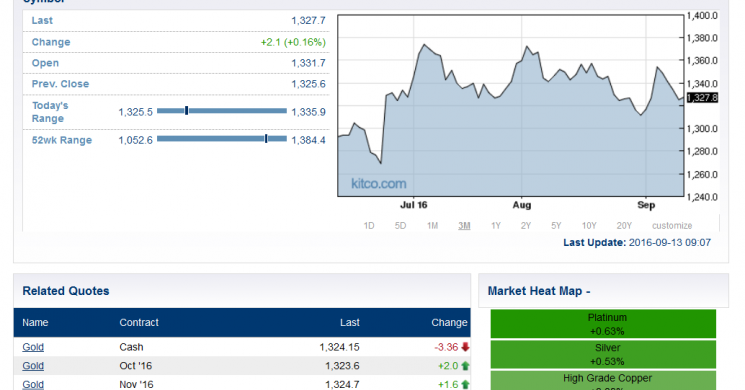Image resolution: width=745 pixels, height=390 pixels.
Task: Switch chart to 10Y period
Action: click(x=589, y=226)
